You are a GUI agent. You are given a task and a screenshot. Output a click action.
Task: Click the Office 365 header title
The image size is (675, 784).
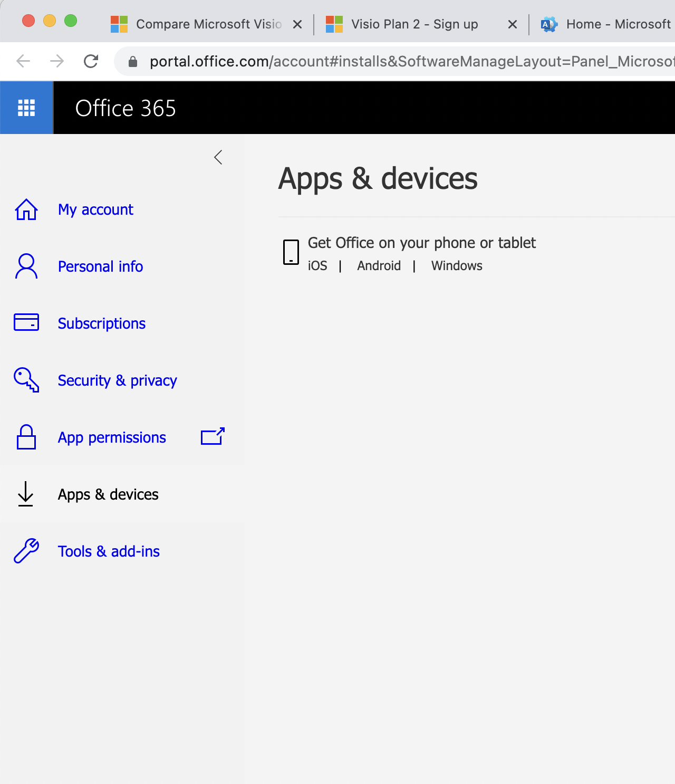[x=126, y=108]
